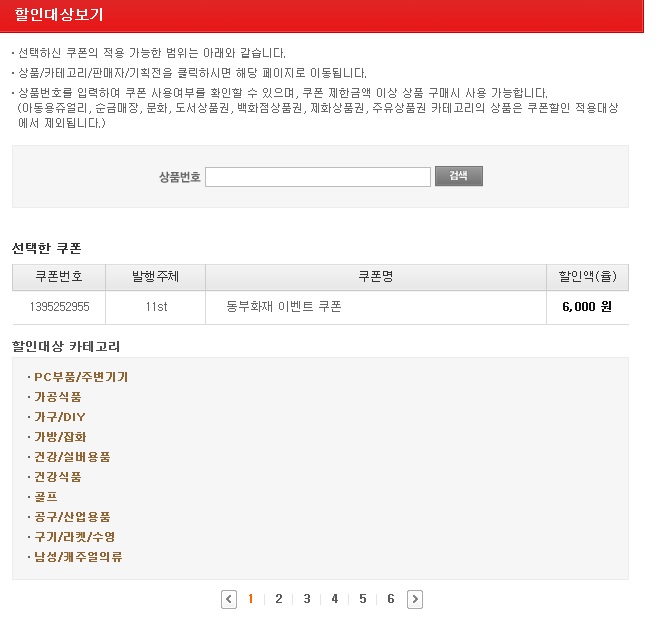Go to last page 6
The width and height of the screenshot is (664, 617).
(390, 599)
